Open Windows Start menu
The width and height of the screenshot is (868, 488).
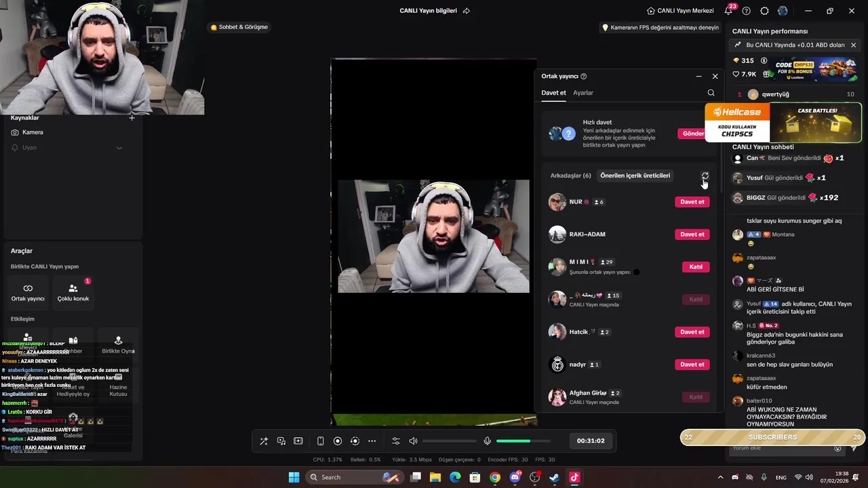tap(294, 477)
